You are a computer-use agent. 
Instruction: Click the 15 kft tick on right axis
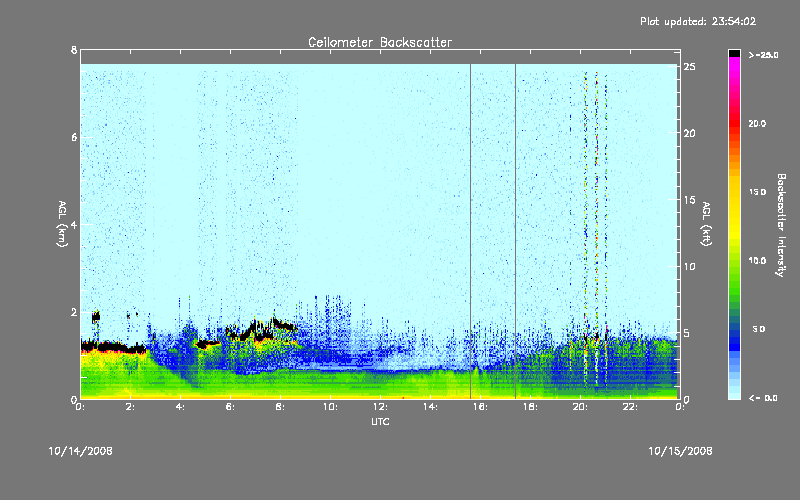pos(690,200)
